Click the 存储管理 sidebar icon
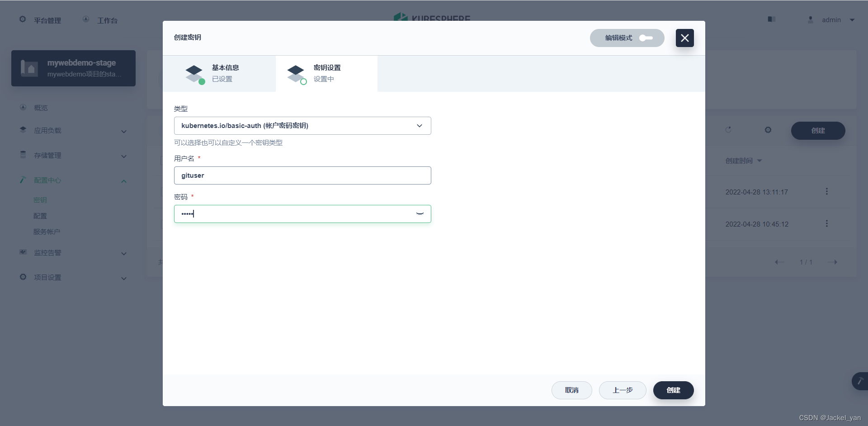Image resolution: width=868 pixels, height=426 pixels. 23,155
